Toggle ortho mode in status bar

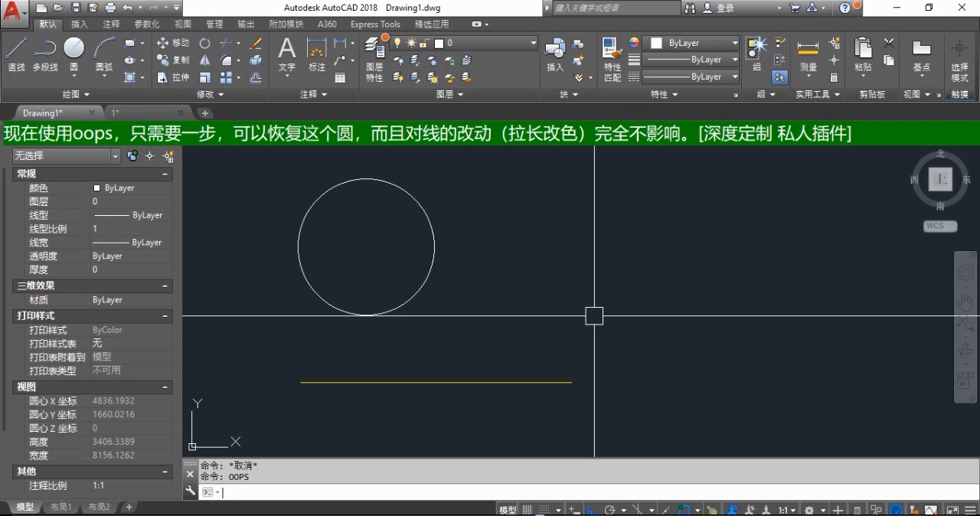click(x=591, y=510)
